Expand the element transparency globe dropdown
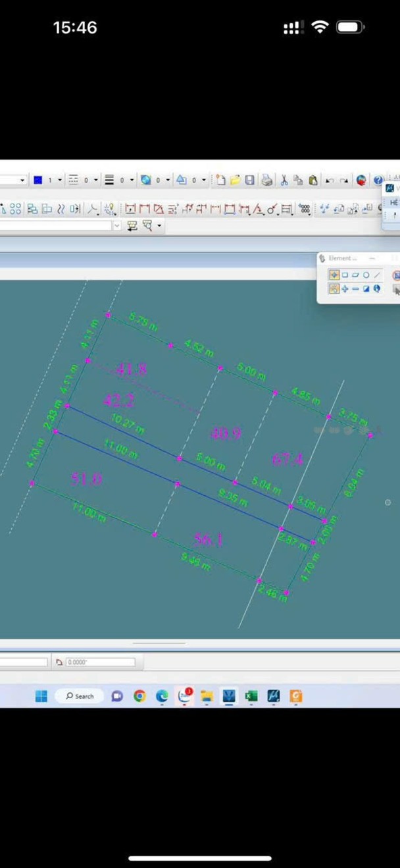 pyautogui.click(x=167, y=180)
